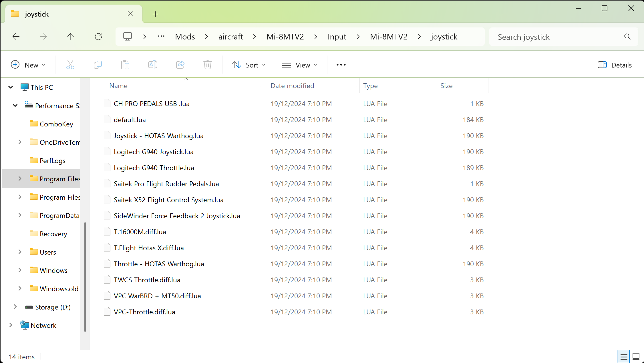
Task: Click the search magnifier icon
Action: pyautogui.click(x=627, y=37)
